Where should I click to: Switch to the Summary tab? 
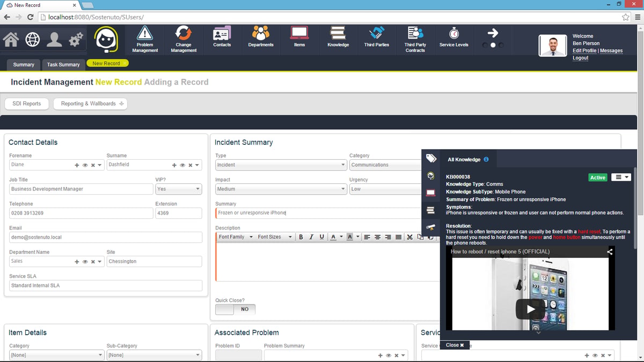[x=24, y=64]
